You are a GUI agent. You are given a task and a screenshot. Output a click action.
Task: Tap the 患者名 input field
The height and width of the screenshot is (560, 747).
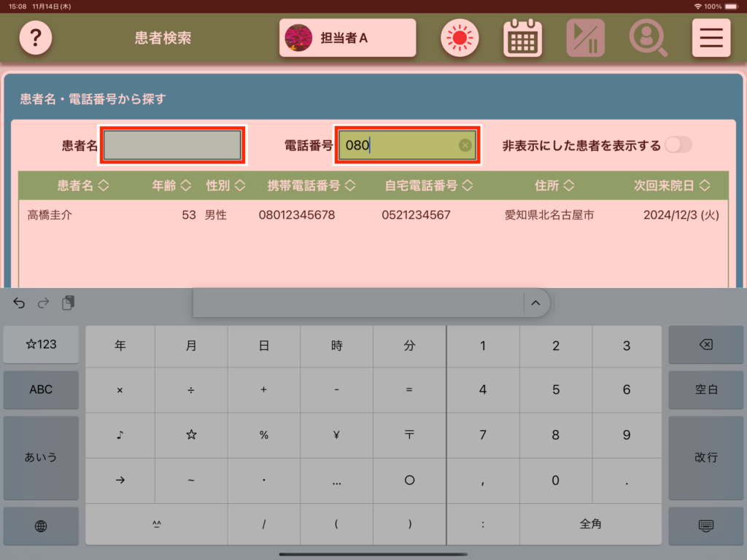click(x=172, y=145)
